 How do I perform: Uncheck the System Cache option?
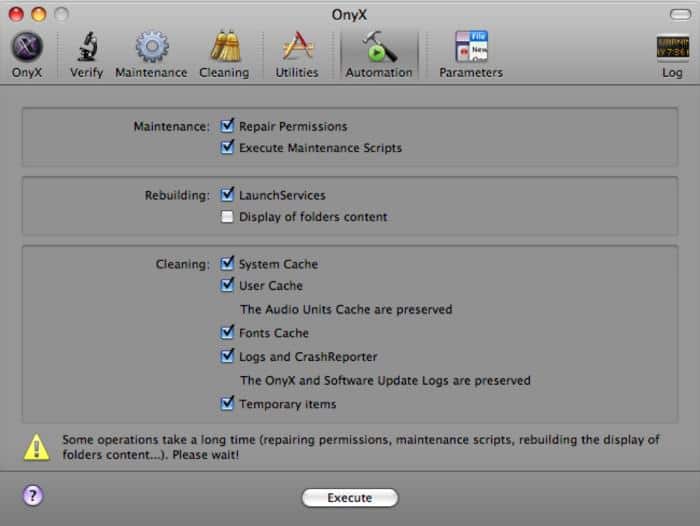(228, 264)
